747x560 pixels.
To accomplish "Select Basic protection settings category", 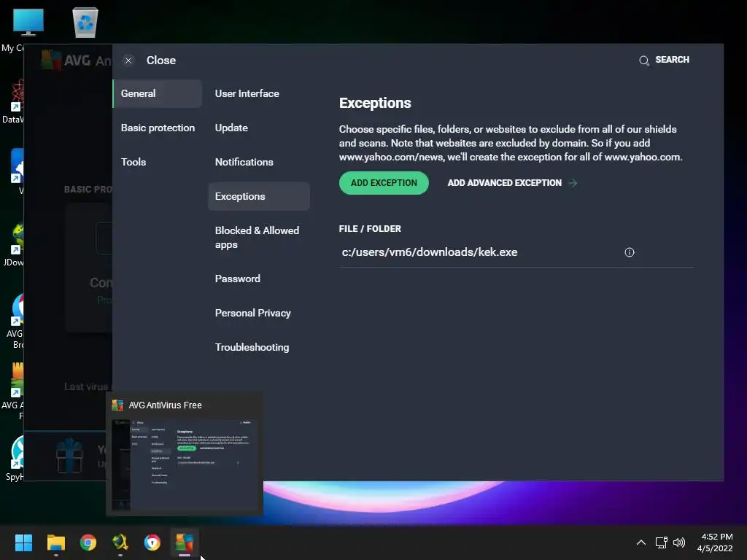I will point(158,128).
